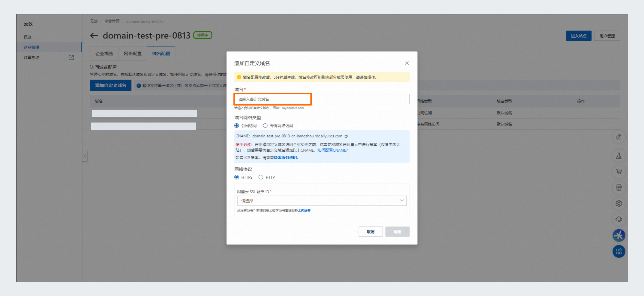Click the pencil edit icon in right toolbar

[x=619, y=137]
